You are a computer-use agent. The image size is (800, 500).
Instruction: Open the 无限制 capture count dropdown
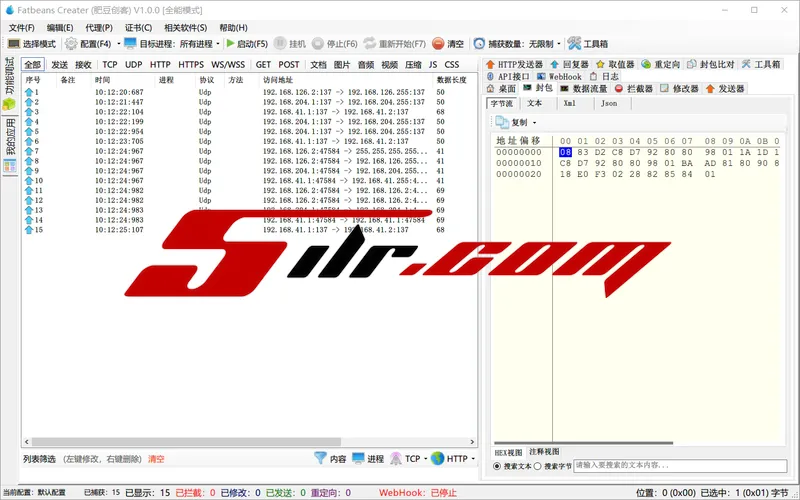(544, 44)
